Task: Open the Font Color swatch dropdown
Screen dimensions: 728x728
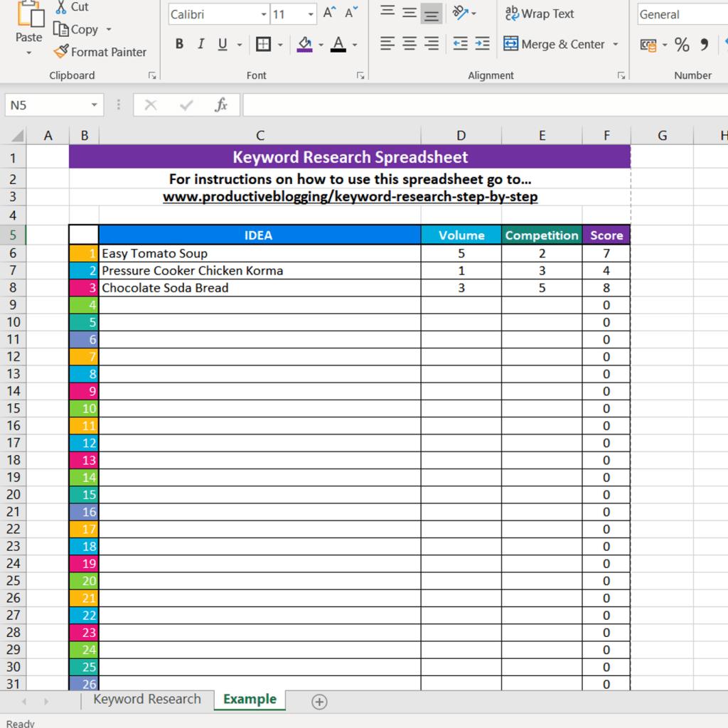Action: coord(354,44)
